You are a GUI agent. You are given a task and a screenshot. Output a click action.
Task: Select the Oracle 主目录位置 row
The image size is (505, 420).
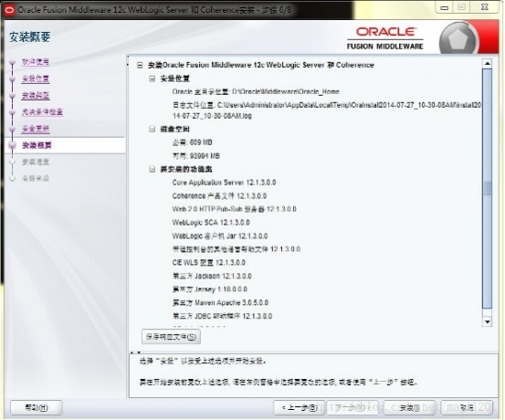coord(256,91)
